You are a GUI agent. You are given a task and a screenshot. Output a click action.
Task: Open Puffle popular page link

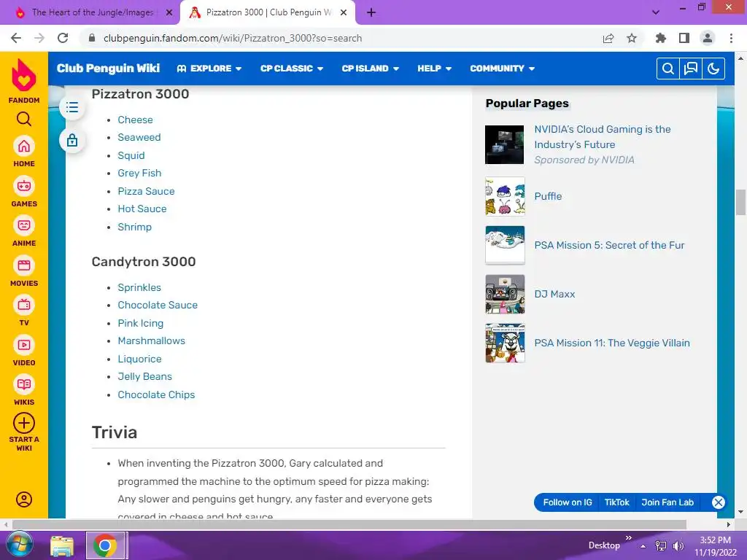(x=548, y=196)
